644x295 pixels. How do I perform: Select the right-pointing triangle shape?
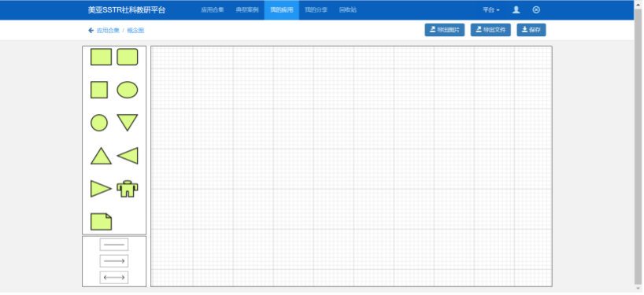tap(101, 188)
